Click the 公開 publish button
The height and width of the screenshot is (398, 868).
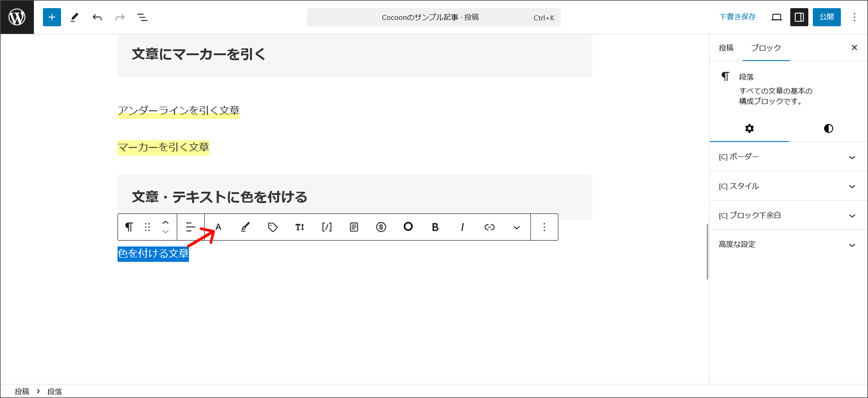click(827, 17)
